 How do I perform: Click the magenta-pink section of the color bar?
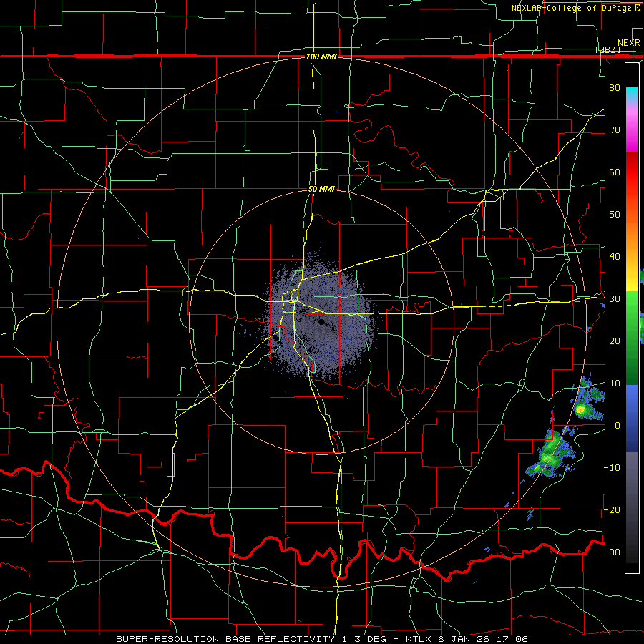click(632, 130)
